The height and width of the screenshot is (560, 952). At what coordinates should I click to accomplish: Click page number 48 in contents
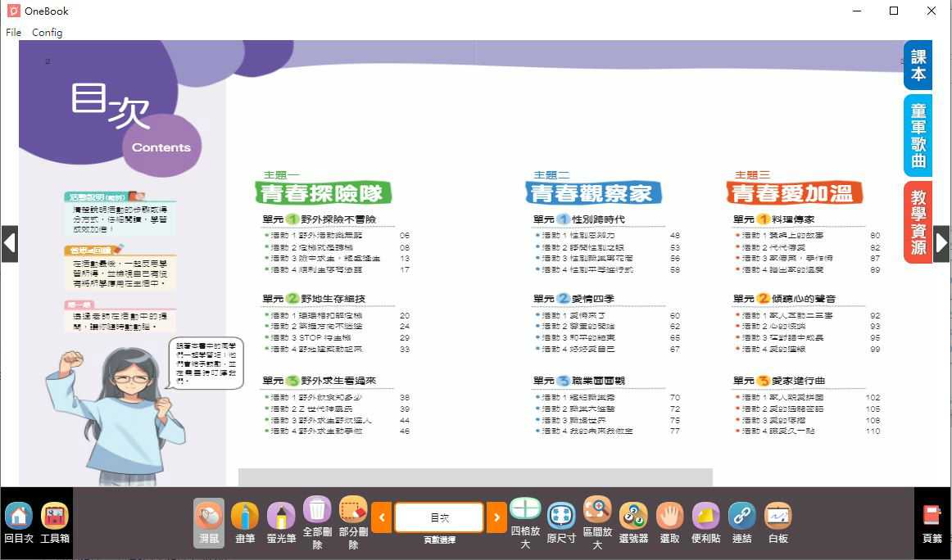point(674,236)
